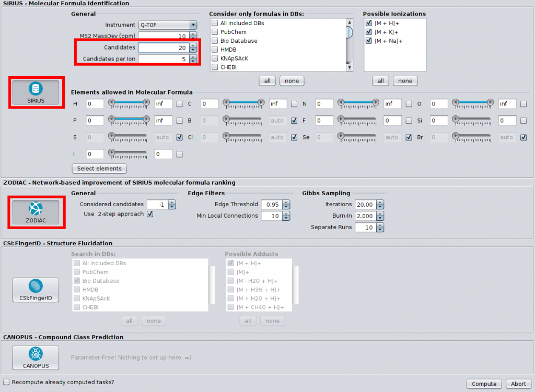Screen dimensions: 535x392
Task: Click the Edge Threshold value field
Action: [x=272, y=205]
